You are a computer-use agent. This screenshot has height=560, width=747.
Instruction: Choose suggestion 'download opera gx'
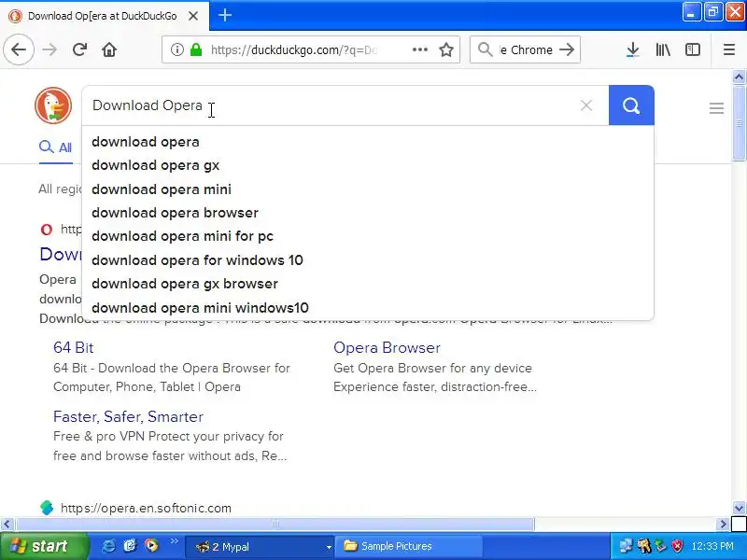click(367, 165)
